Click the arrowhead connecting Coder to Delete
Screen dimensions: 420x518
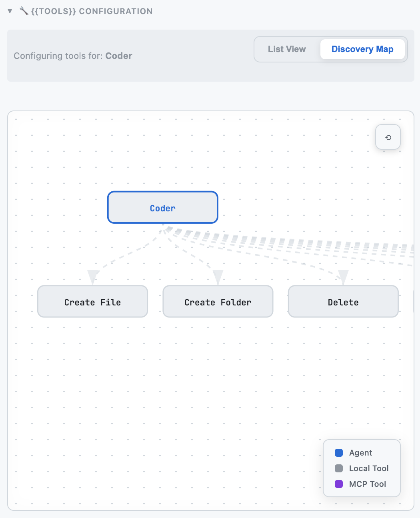click(343, 276)
